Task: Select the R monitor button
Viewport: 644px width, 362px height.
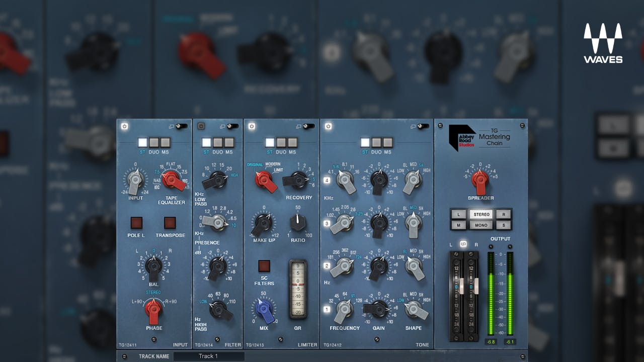Action: (x=504, y=214)
